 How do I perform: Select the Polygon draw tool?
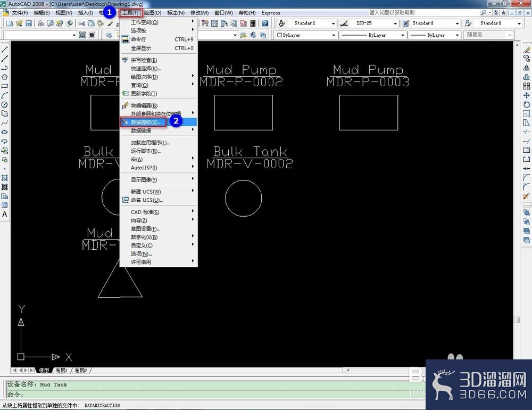5,77
